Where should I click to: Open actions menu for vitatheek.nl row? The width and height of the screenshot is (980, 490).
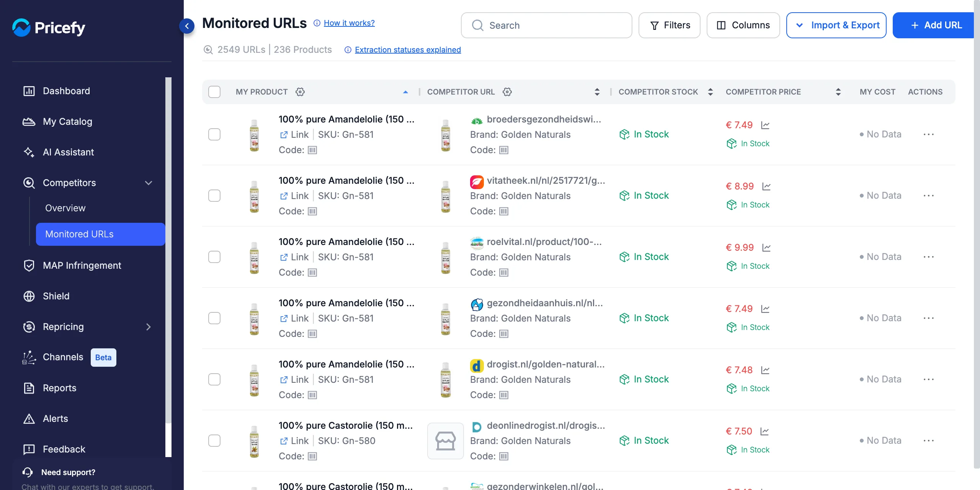click(929, 196)
